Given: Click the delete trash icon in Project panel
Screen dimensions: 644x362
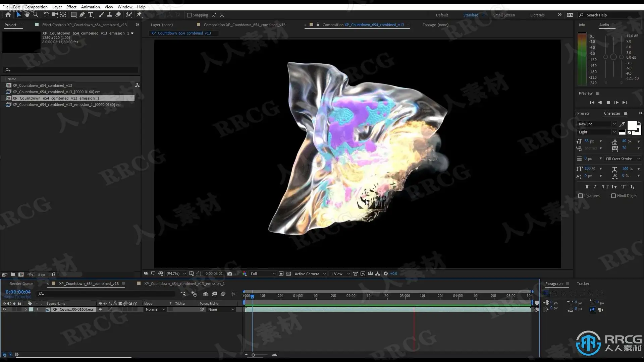Looking at the screenshot, I should tap(54, 275).
